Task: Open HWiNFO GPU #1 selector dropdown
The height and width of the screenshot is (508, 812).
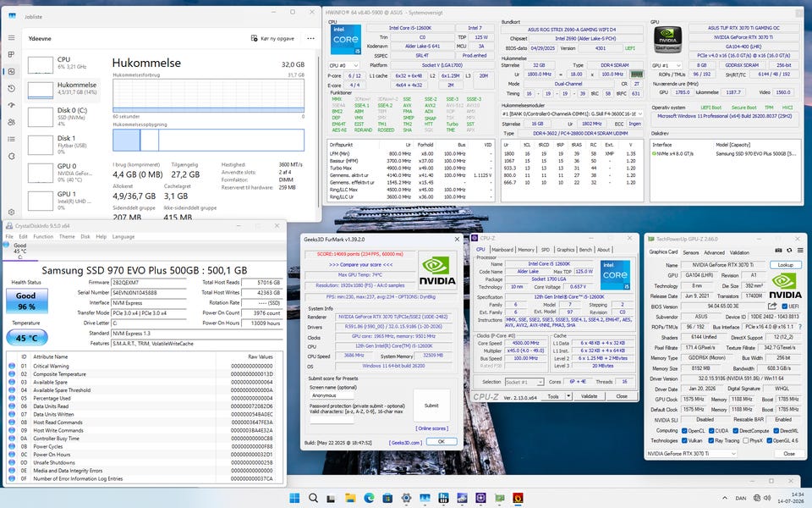Action: pyautogui.click(x=666, y=65)
